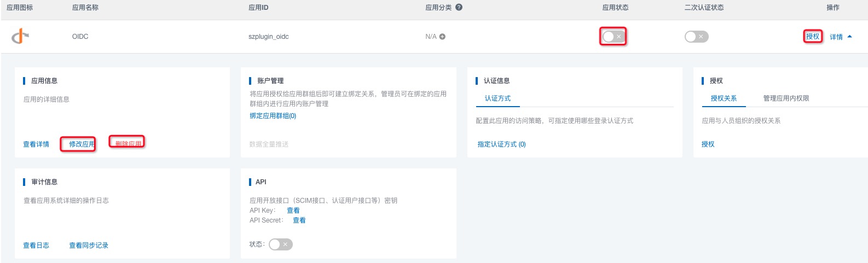Viewport: 868px width, 263px height.
Task: Click the help icon beside 应用分类
Action: coord(459,8)
